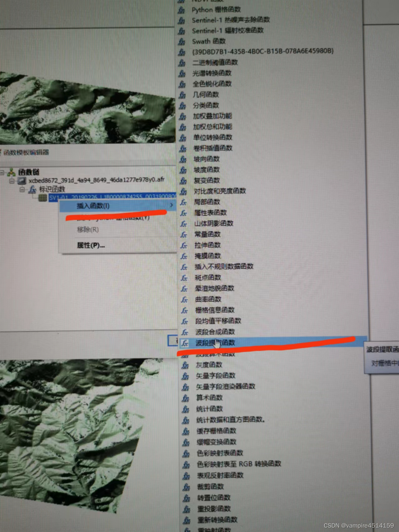Click fx icon beside 晕渲地貌函数
The image size is (399, 532).
click(x=184, y=289)
